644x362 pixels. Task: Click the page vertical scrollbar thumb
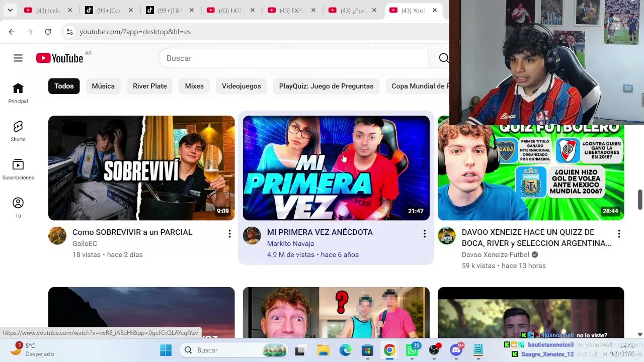point(640,200)
